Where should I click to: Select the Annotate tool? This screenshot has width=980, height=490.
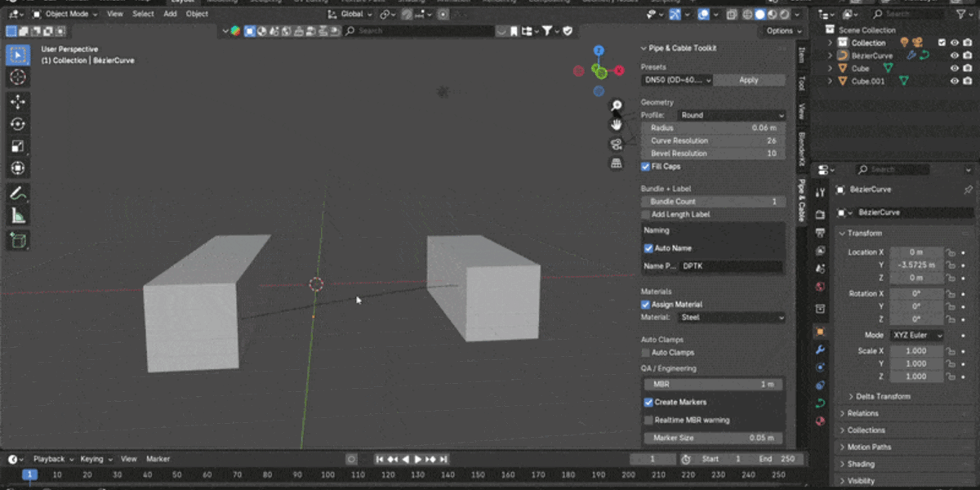coord(18,194)
